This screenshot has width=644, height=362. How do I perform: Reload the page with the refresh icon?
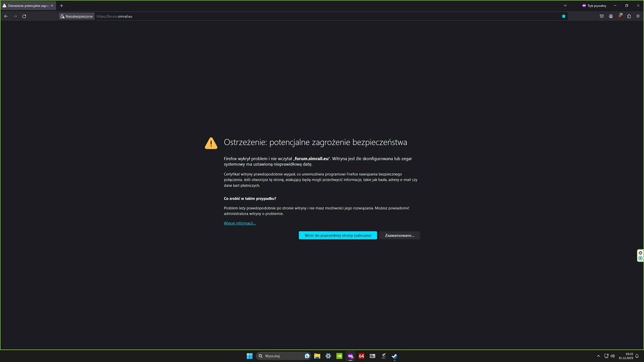point(24,17)
